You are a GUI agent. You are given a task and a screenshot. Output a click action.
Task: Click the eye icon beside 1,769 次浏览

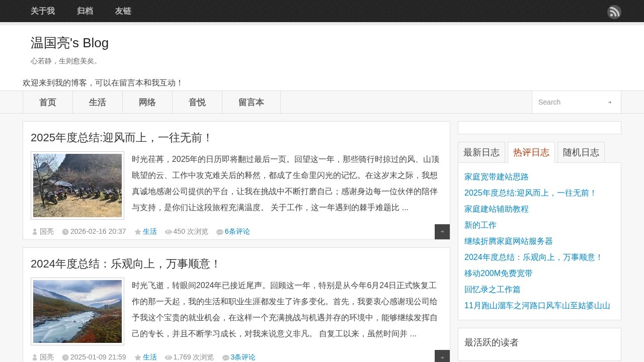pos(169,358)
